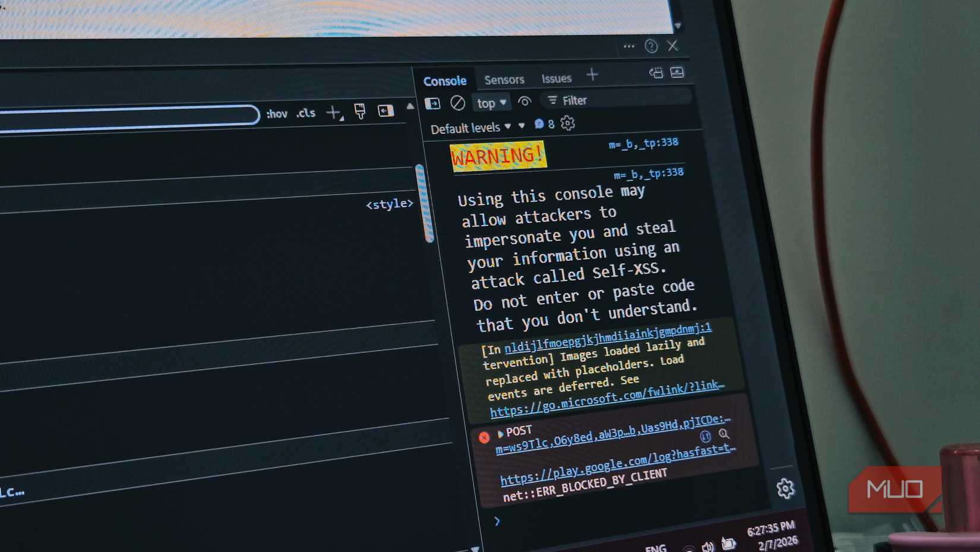Open the m=_b,_tp:338 link beside WARNING
The image size is (980, 552).
(x=643, y=143)
